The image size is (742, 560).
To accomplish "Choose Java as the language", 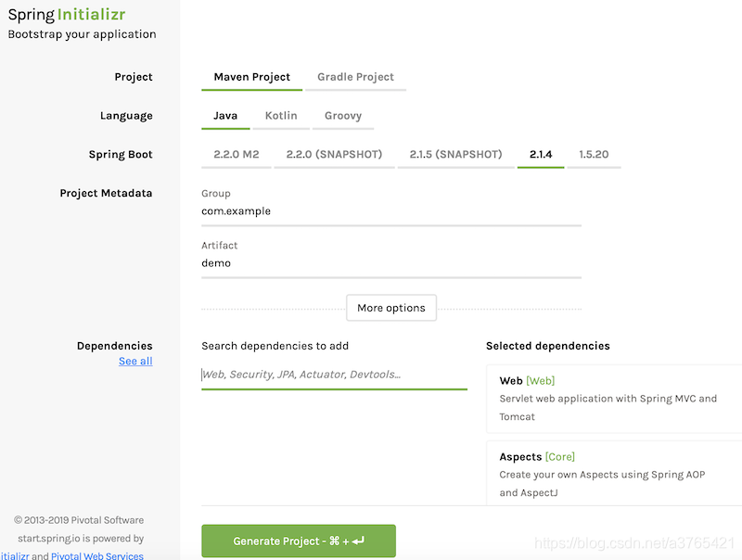I will point(225,116).
